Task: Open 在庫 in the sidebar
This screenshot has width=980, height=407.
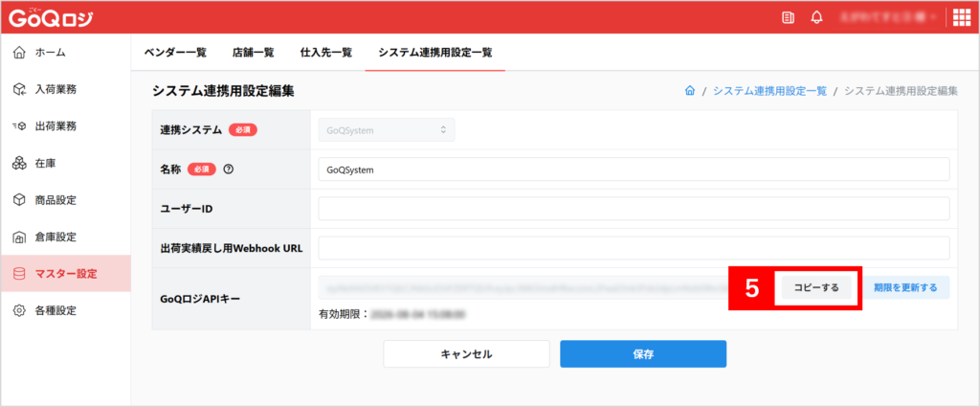Action: tap(66, 163)
